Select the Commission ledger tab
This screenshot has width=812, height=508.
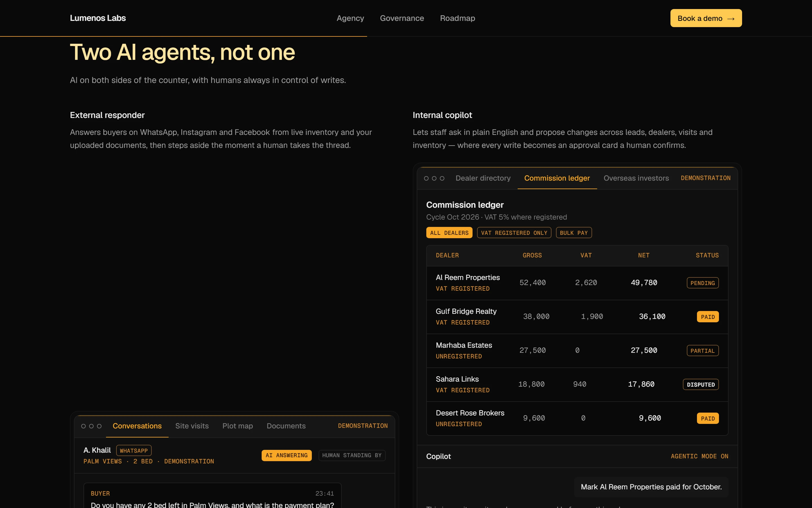pos(557,178)
